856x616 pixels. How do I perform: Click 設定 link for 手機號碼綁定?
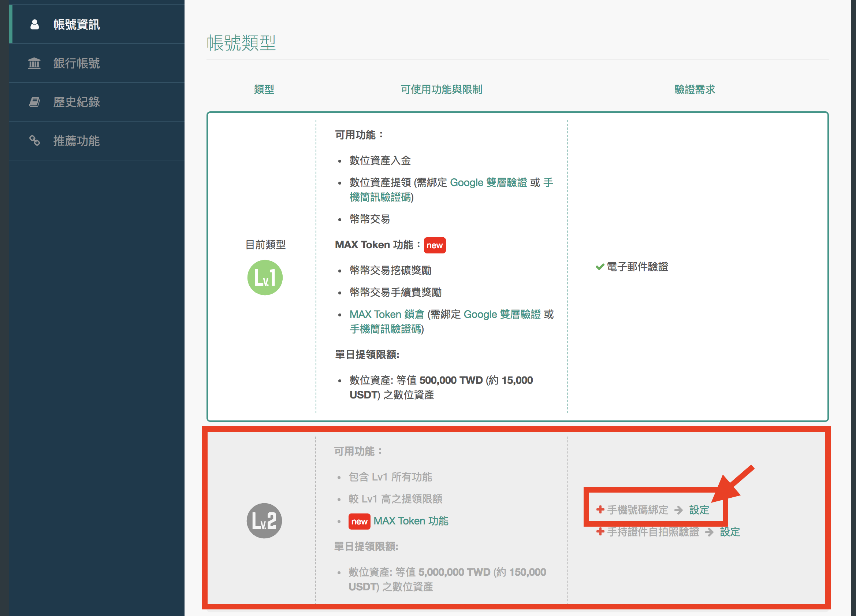(x=699, y=510)
